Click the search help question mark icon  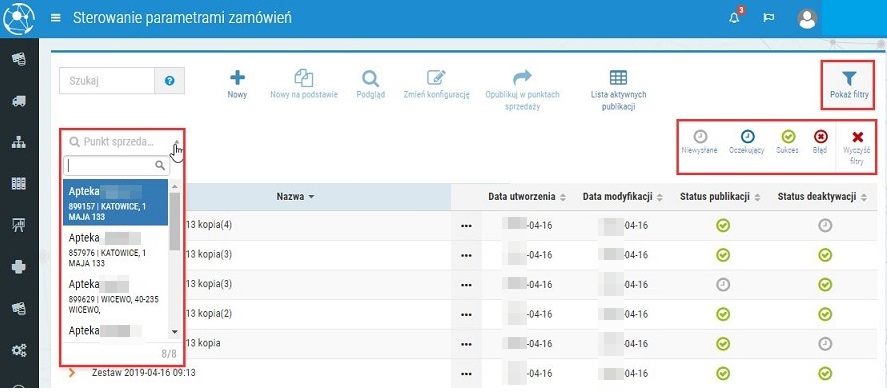pos(169,81)
